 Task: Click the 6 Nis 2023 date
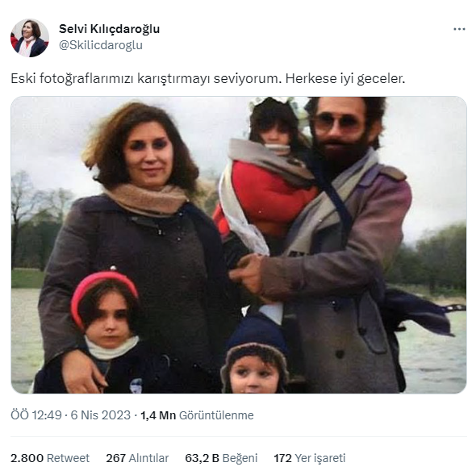[101, 415]
